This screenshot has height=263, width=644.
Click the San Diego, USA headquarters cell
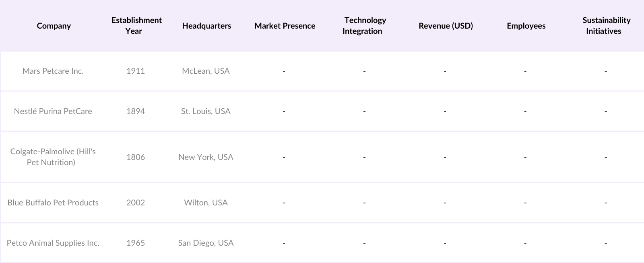click(x=206, y=243)
